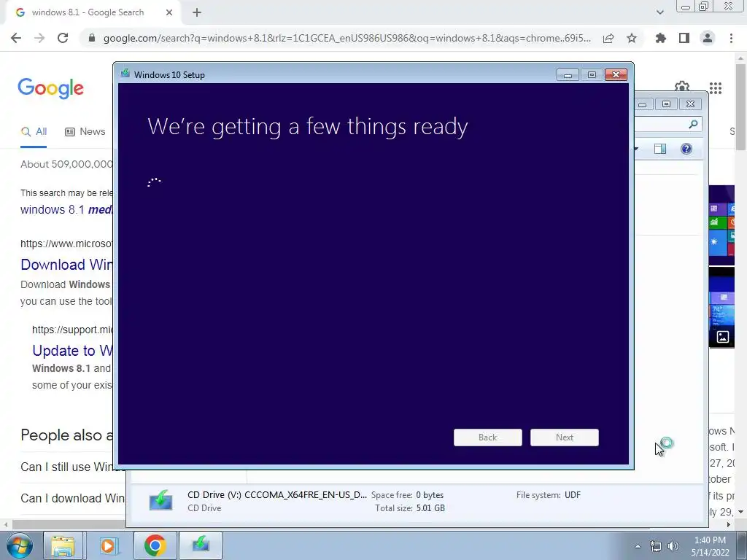Click the windows 8.1 media suggestion link
Viewport: 747px width, 560px height.
pyautogui.click(x=66, y=209)
